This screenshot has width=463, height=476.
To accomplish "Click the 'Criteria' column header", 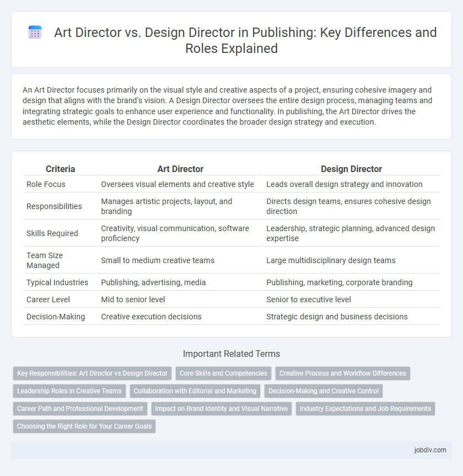I will 61,169.
